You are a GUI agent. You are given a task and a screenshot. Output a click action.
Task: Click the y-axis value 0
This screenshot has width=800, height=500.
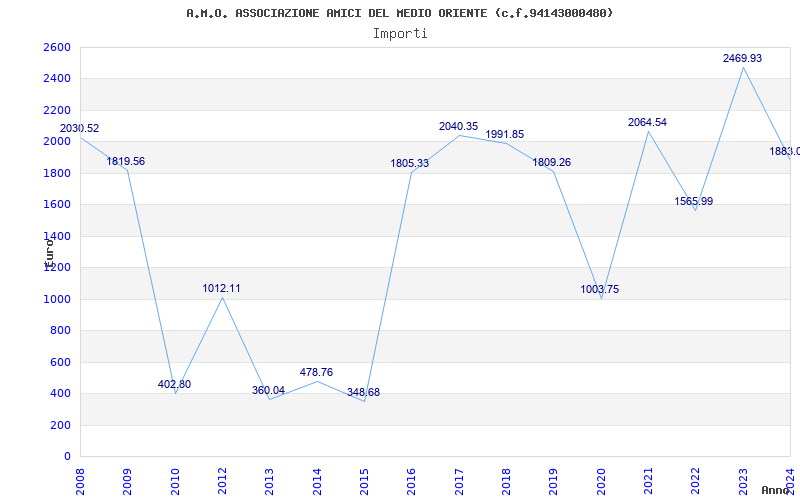click(67, 457)
